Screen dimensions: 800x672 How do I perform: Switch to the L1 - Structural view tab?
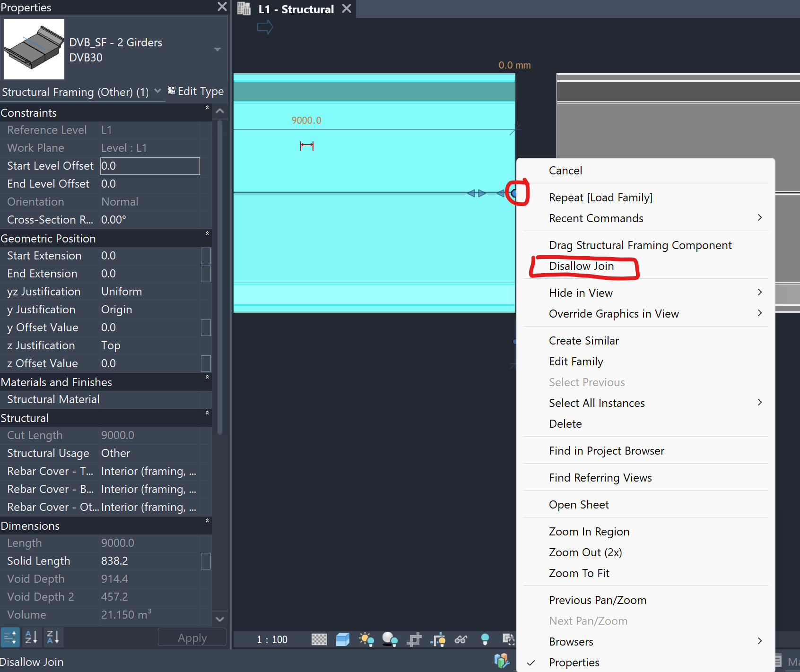coord(296,9)
